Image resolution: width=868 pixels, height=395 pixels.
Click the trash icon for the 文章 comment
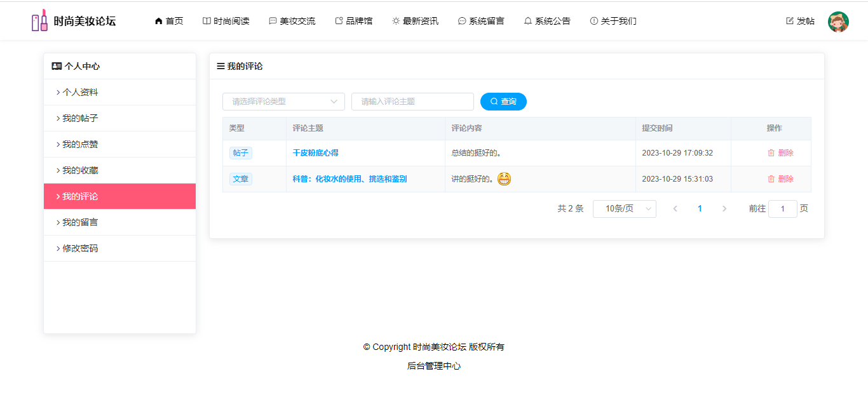[771, 179]
